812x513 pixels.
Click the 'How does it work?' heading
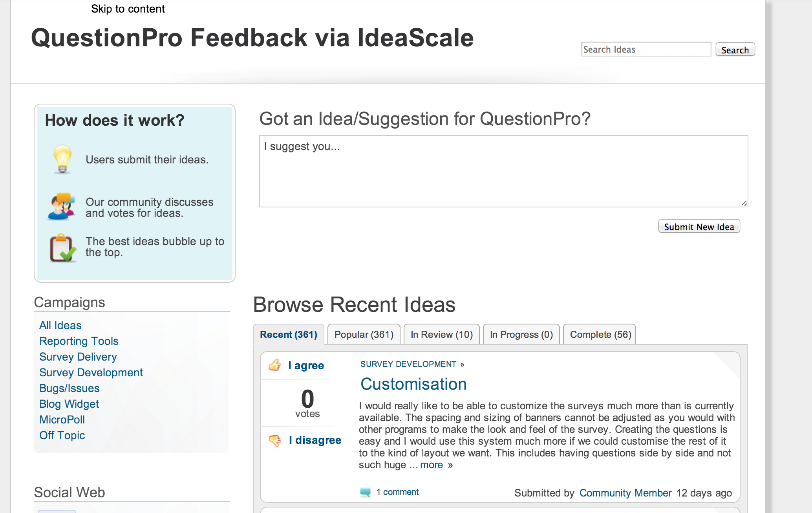(x=115, y=120)
